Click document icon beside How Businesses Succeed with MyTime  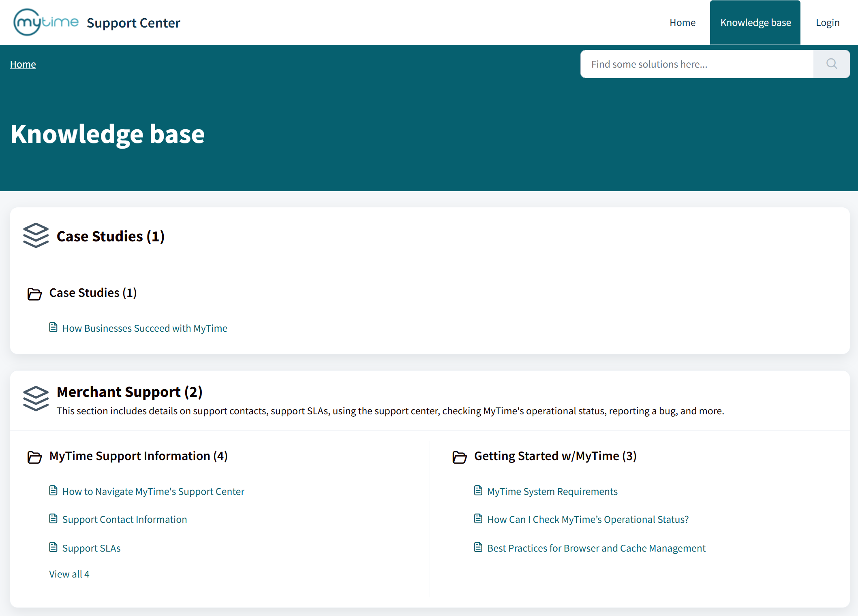[53, 327]
